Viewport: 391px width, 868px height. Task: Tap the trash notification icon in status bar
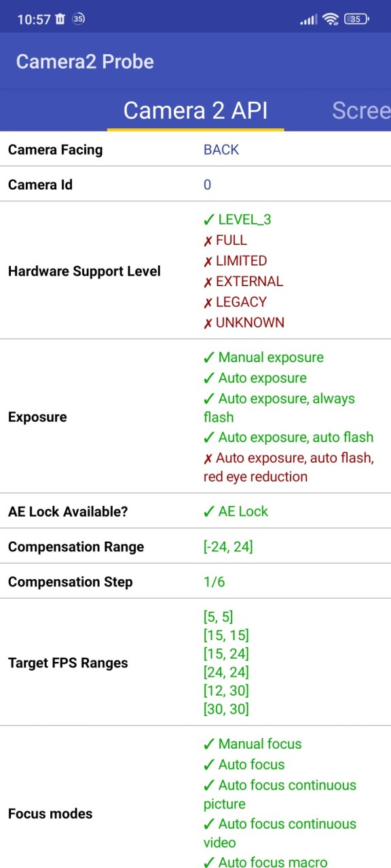pos(60,19)
